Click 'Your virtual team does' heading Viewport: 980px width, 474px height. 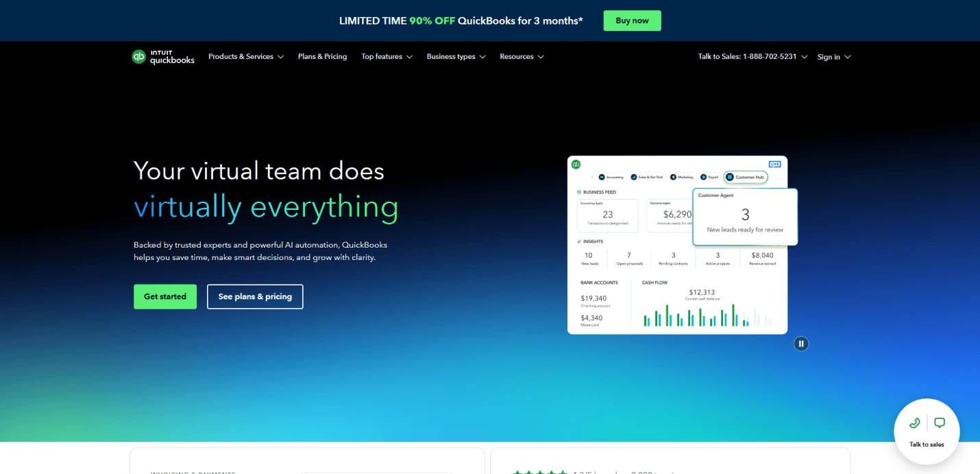pos(259,170)
